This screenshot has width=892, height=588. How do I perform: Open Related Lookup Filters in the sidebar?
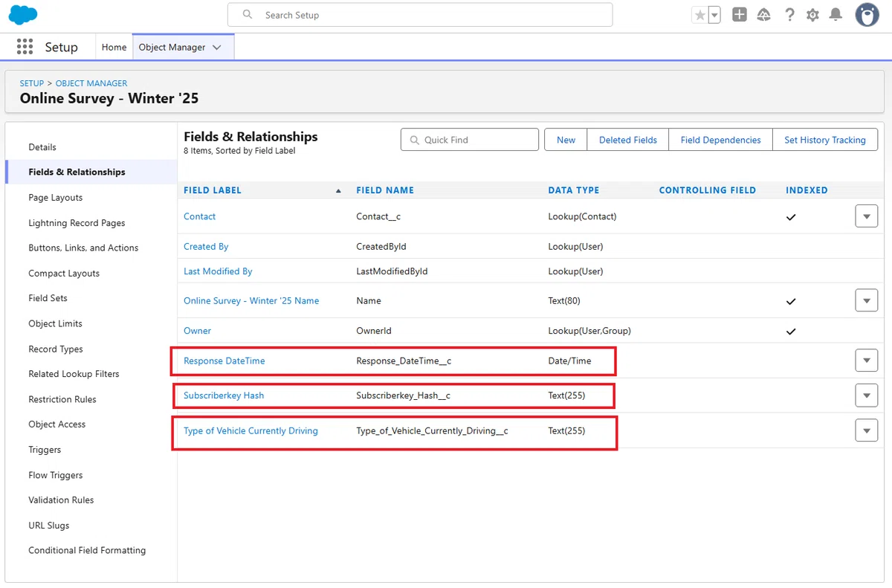click(x=74, y=374)
